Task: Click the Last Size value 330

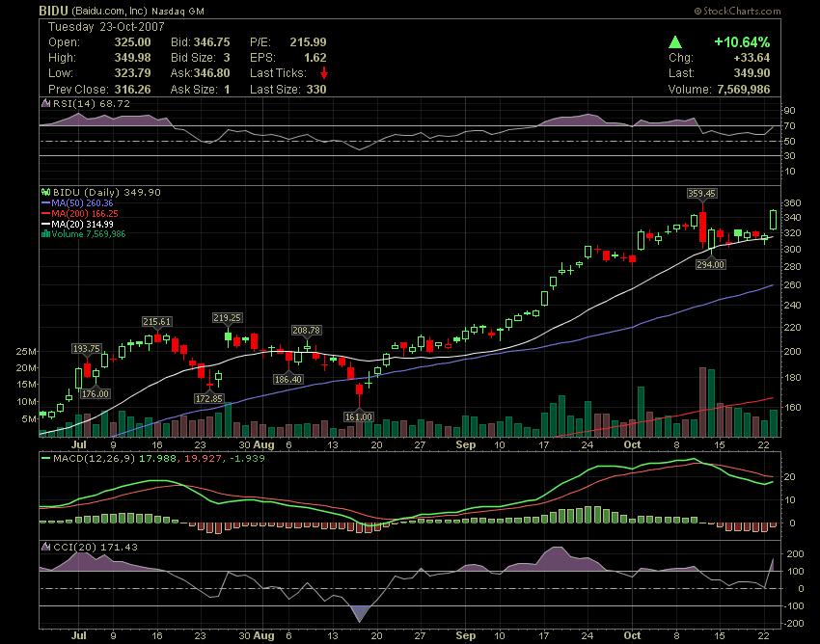Action: pyautogui.click(x=316, y=90)
